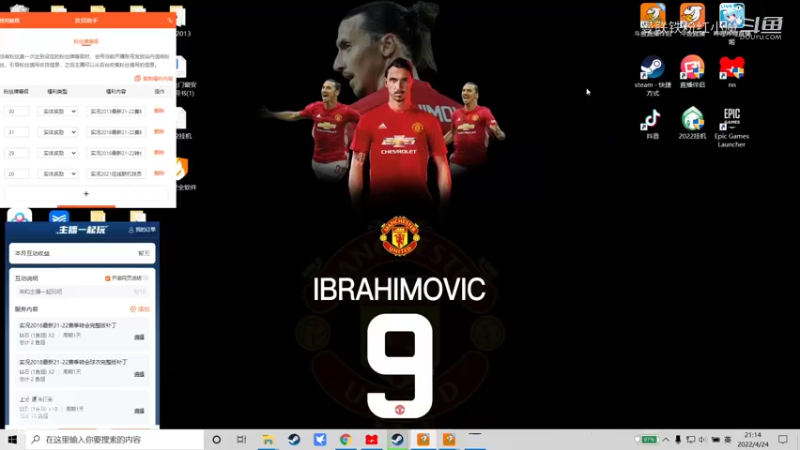
Task: Click the copy icon 复制福利内容
Action: [x=137, y=79]
